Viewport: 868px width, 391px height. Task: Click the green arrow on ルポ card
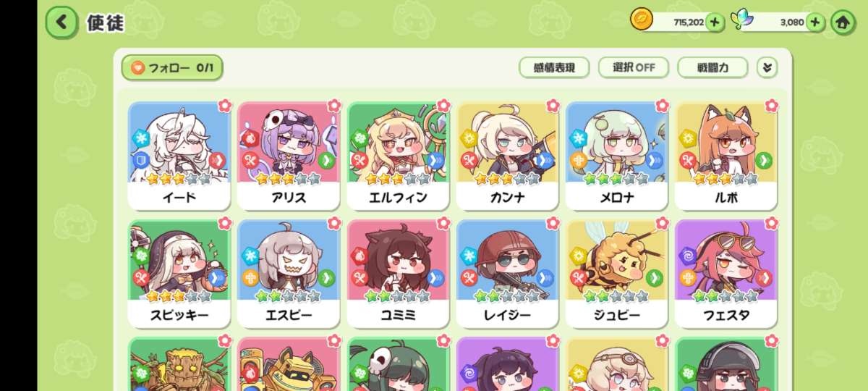pyautogui.click(x=763, y=160)
